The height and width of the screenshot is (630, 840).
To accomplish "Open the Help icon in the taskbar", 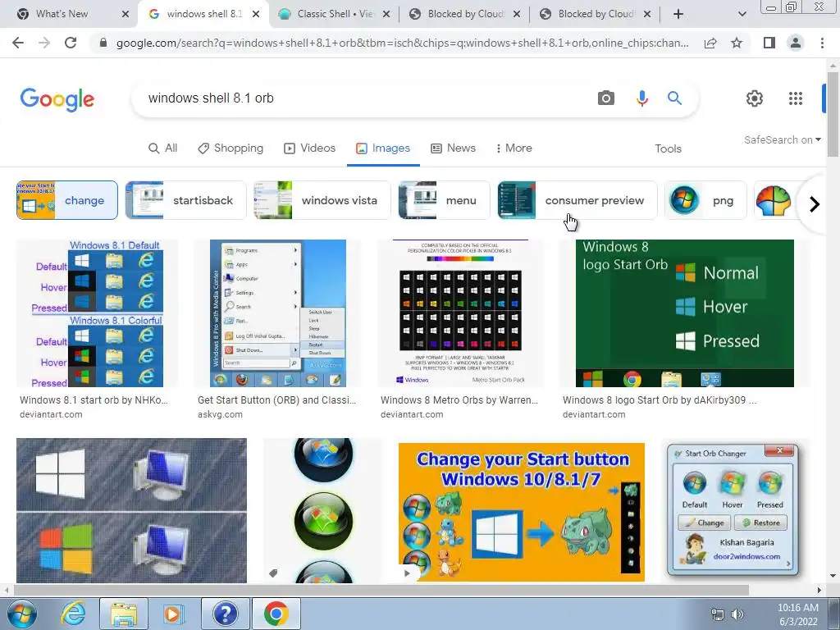I will coord(225,614).
